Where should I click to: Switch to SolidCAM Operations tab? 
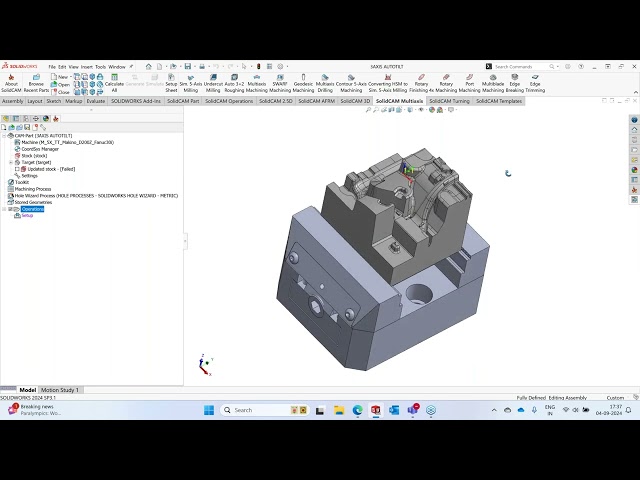[x=229, y=101]
